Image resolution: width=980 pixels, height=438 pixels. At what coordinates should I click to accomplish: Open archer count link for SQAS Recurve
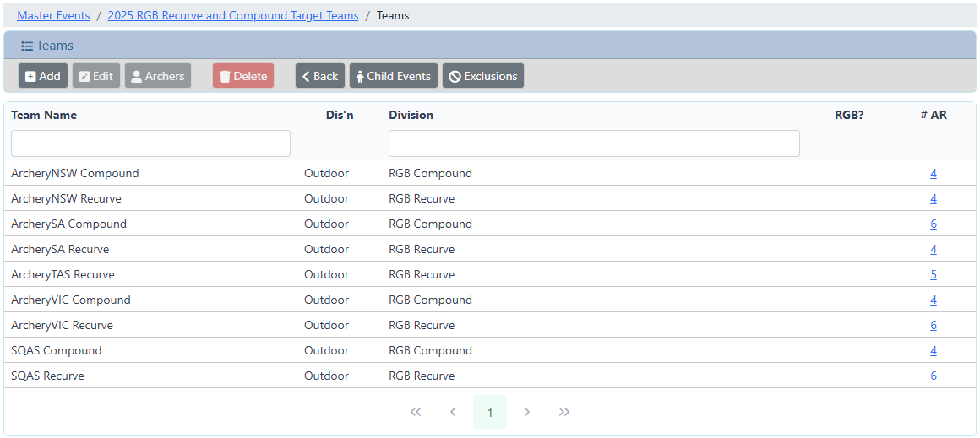[x=933, y=376]
